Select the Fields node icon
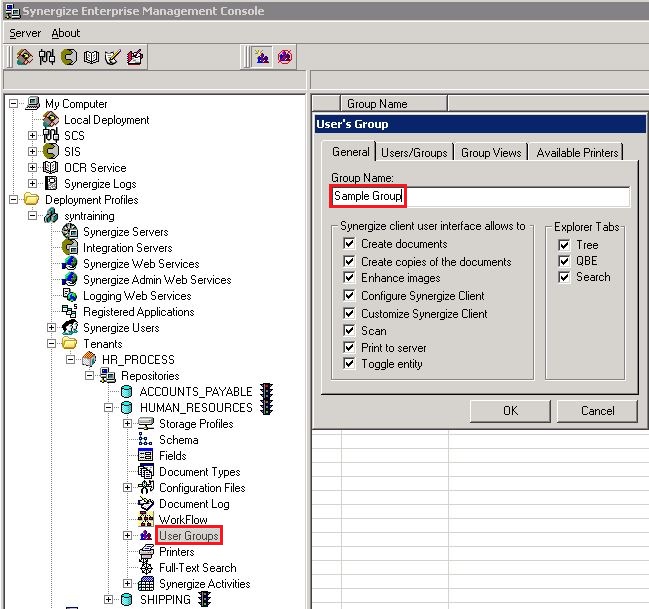The height and width of the screenshot is (609, 649). (145, 455)
